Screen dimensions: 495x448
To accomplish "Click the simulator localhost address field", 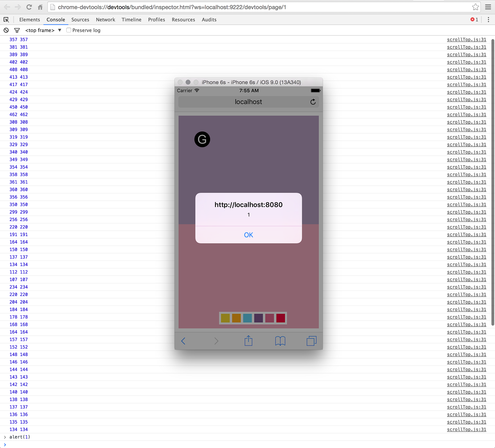I will coord(248,102).
